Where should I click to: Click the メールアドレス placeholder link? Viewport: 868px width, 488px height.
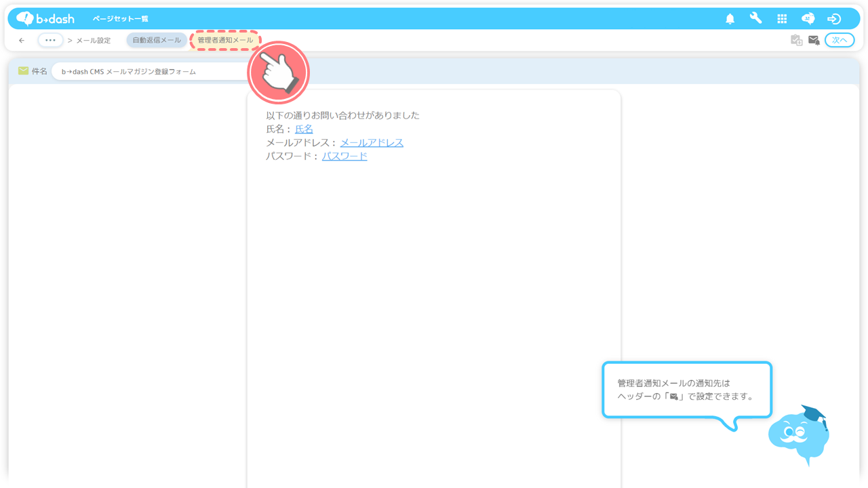[372, 142]
